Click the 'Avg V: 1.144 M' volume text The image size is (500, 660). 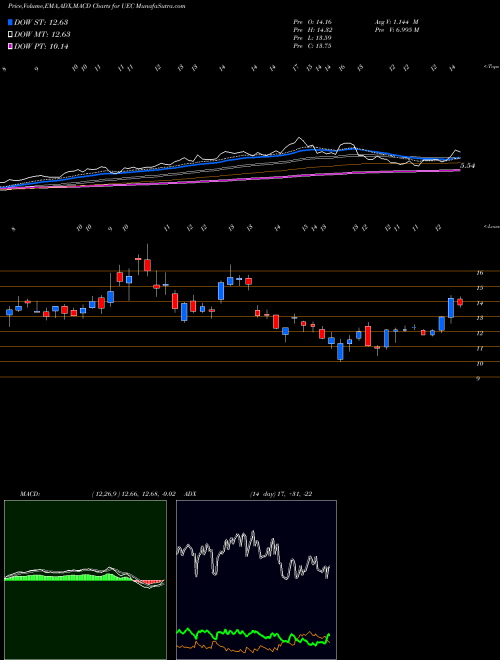(x=396, y=21)
